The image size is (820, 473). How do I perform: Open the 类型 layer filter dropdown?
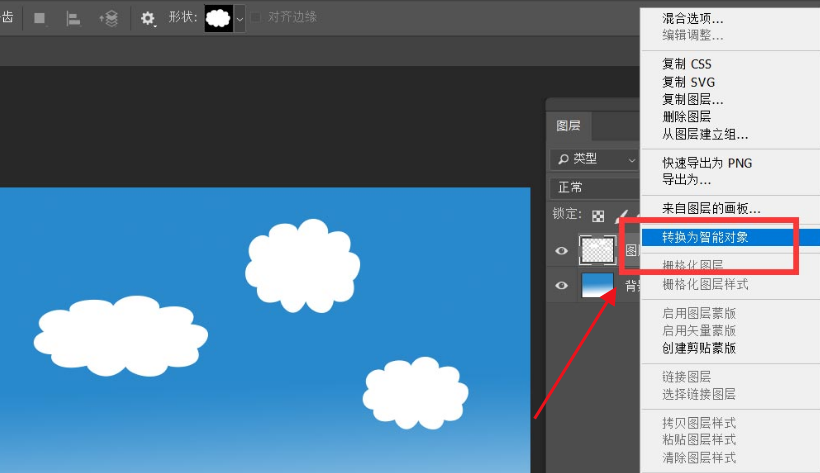tap(596, 159)
